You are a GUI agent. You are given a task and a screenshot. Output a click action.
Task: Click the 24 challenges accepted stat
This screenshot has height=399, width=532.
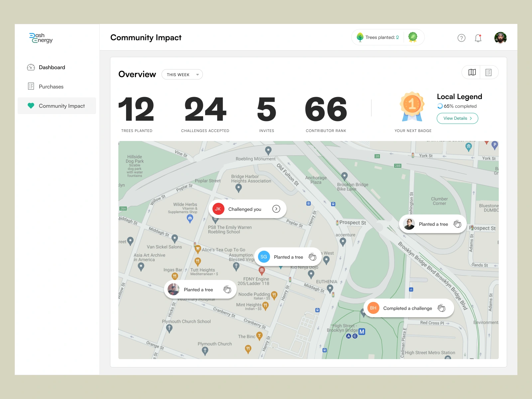coord(205,114)
